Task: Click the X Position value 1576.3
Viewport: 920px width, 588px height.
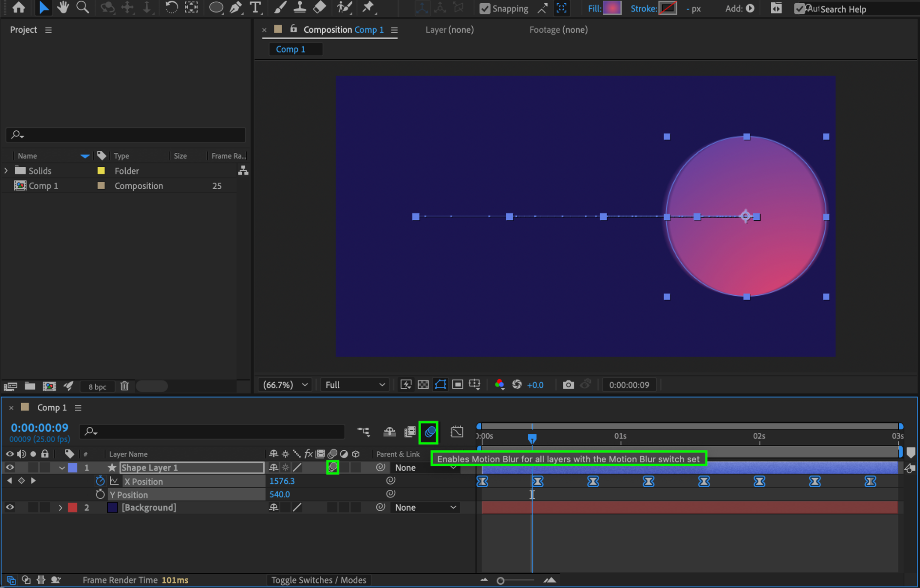Action: 282,481
